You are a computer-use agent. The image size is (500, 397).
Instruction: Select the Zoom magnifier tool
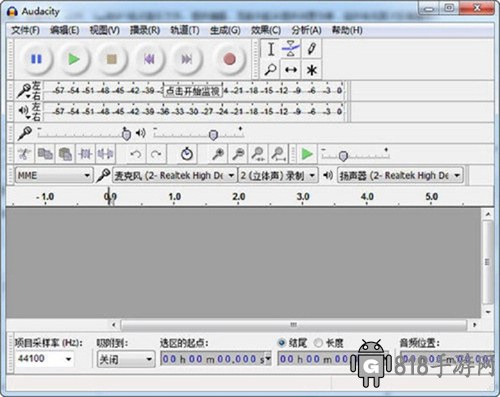[x=271, y=70]
